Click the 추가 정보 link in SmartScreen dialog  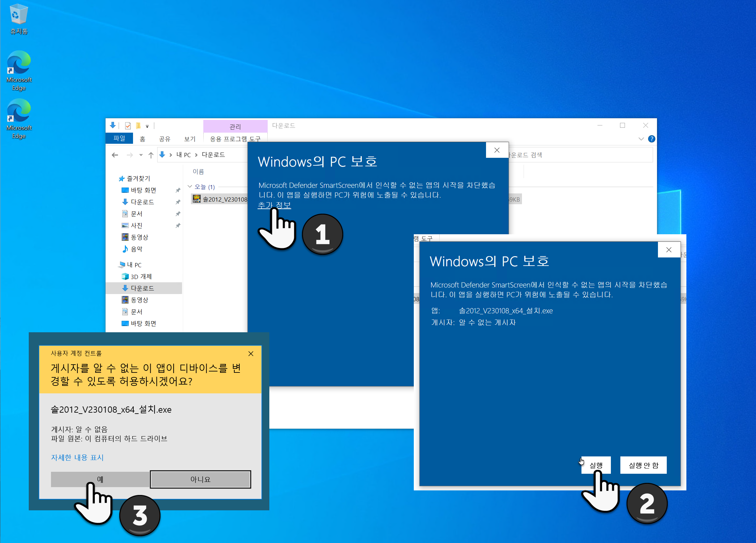(274, 205)
